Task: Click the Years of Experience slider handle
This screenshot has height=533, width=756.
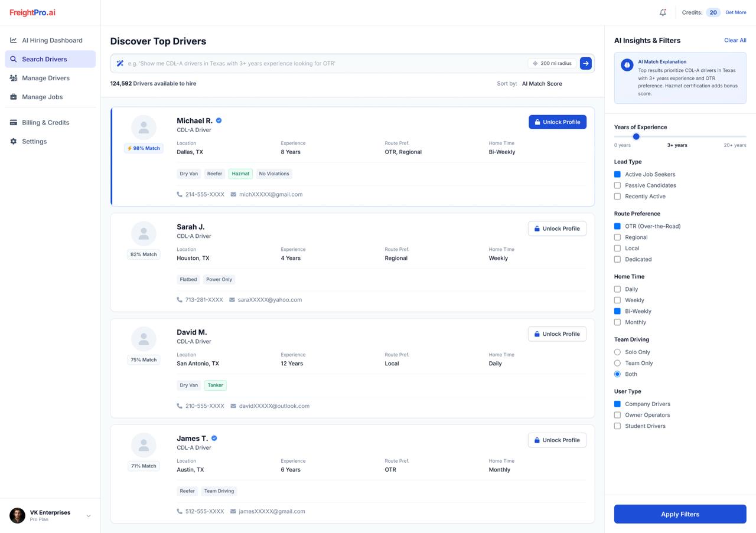Action: tap(636, 136)
